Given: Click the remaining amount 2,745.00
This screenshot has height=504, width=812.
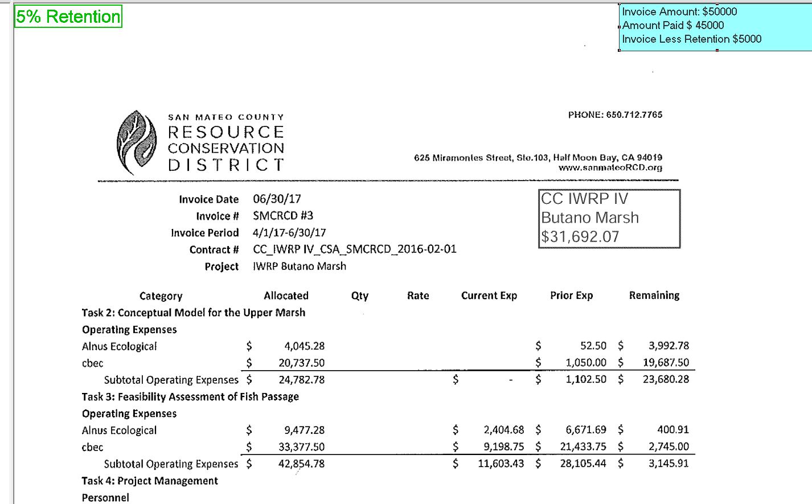Looking at the screenshot, I should [x=669, y=447].
